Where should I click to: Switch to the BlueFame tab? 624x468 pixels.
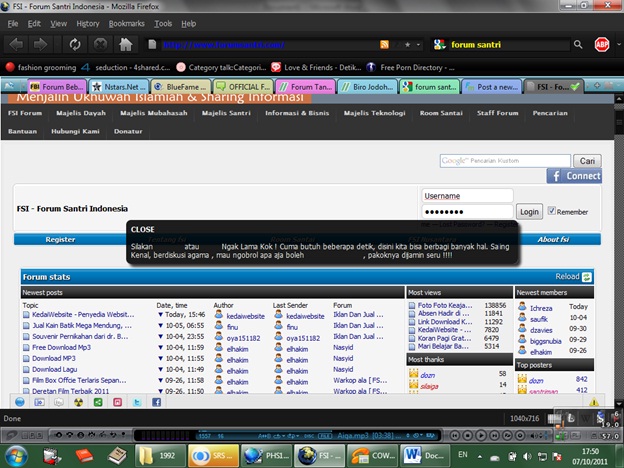click(181, 87)
